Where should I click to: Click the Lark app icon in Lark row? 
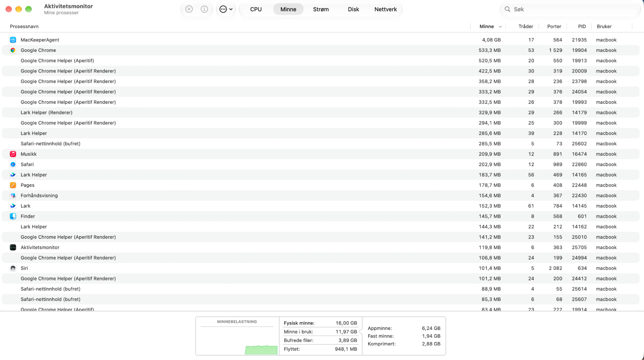point(13,206)
